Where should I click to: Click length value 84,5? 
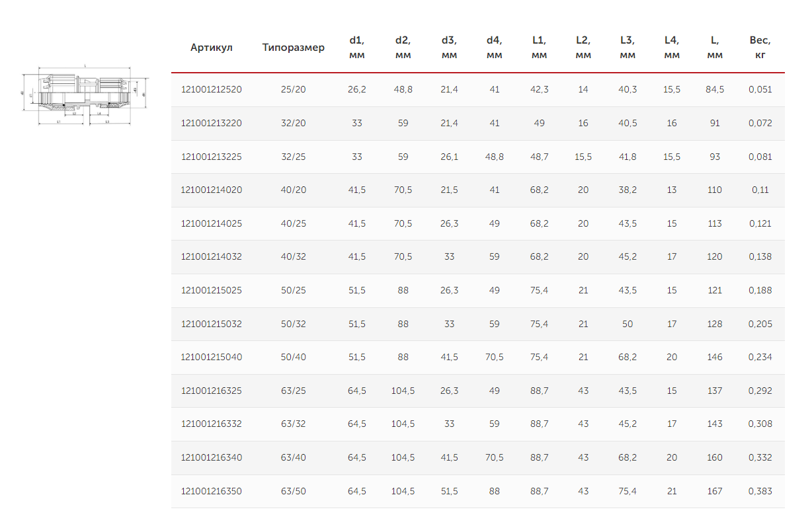pos(715,89)
